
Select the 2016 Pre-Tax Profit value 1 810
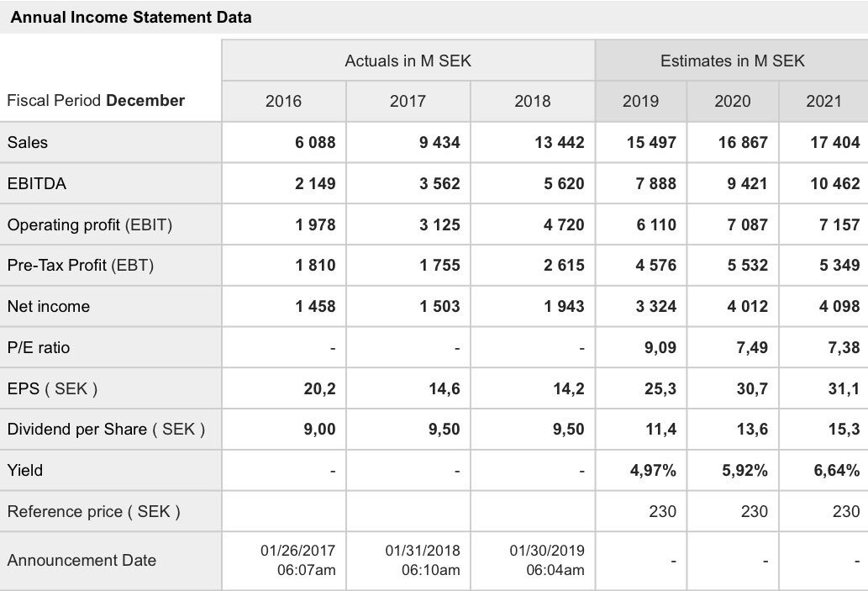[315, 266]
